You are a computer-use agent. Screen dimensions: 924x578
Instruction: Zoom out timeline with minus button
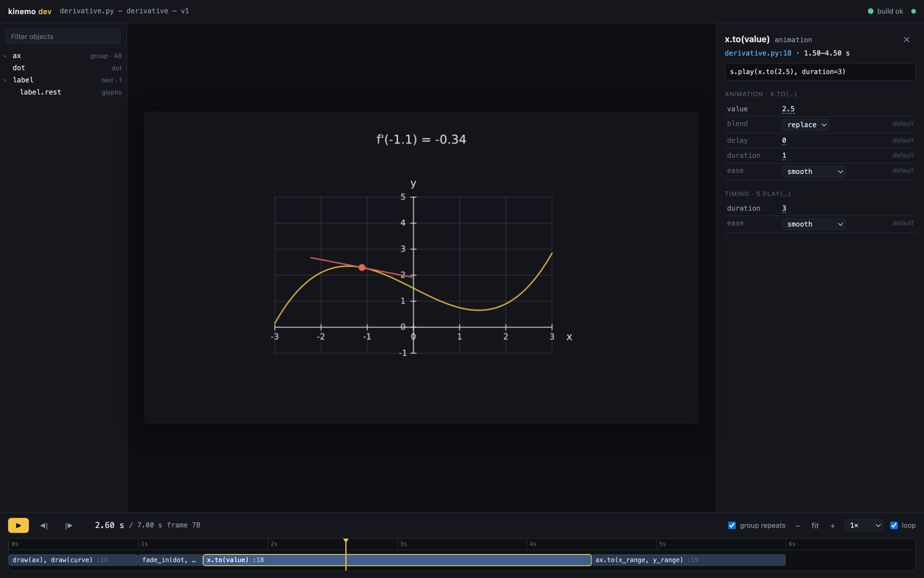(x=798, y=526)
